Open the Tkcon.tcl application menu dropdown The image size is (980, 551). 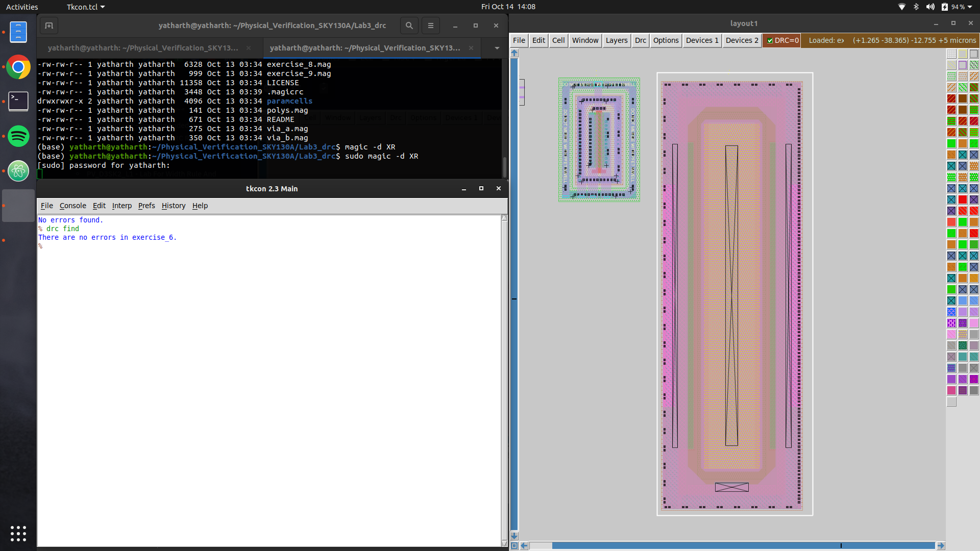[x=86, y=7]
